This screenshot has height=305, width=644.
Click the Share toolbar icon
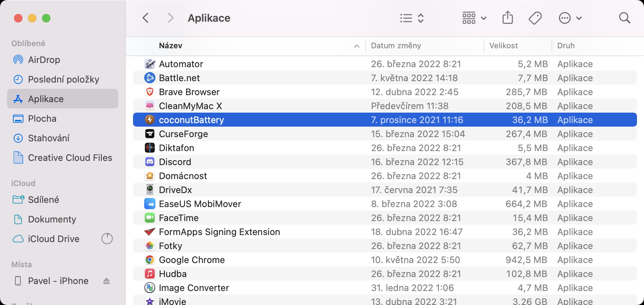pos(507,17)
